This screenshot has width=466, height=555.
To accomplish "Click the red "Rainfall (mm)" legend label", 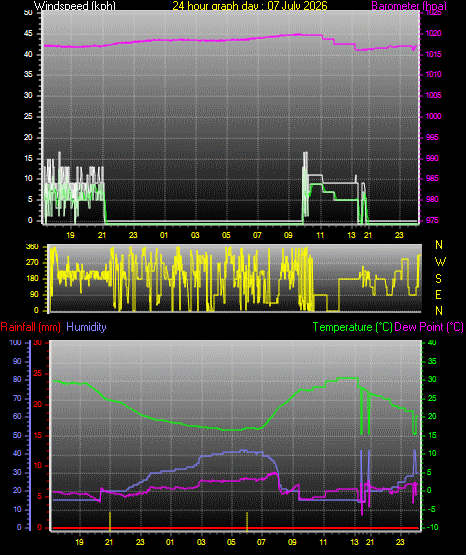I will click(x=30, y=327).
